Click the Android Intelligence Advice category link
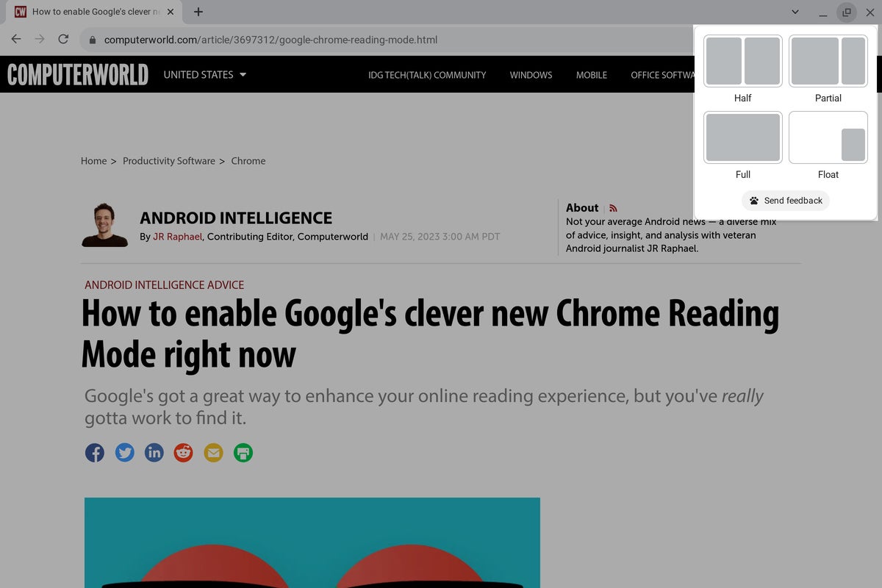Viewport: 882px width, 588px height. pyautogui.click(x=164, y=284)
